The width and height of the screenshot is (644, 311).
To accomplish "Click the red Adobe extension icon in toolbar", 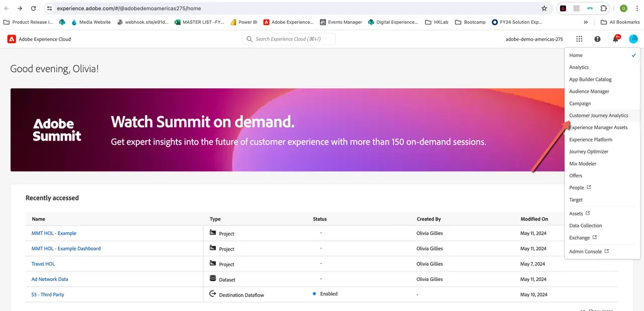I will [563, 9].
